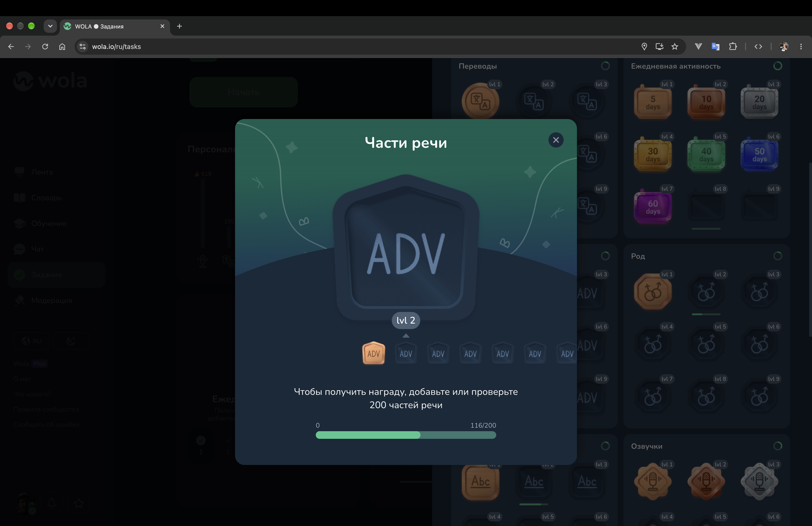812x526 pixels.
Task: Close the Части речи modal dialog
Action: click(x=556, y=140)
